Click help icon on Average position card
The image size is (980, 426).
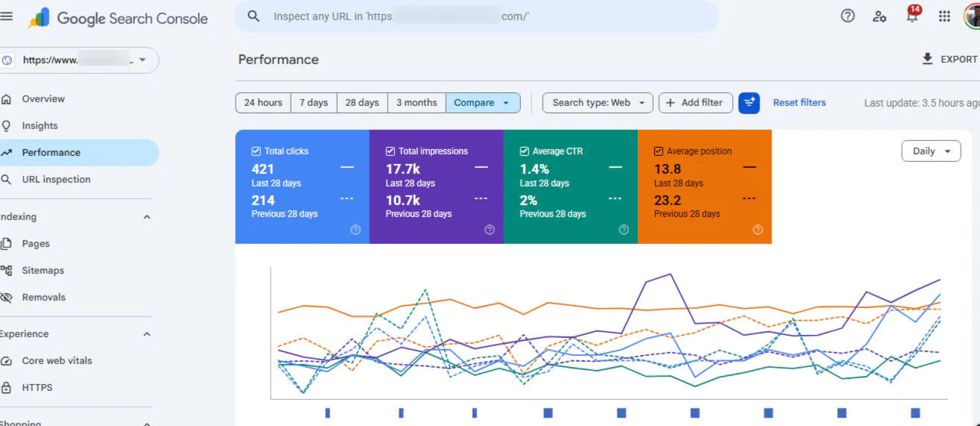point(758,230)
